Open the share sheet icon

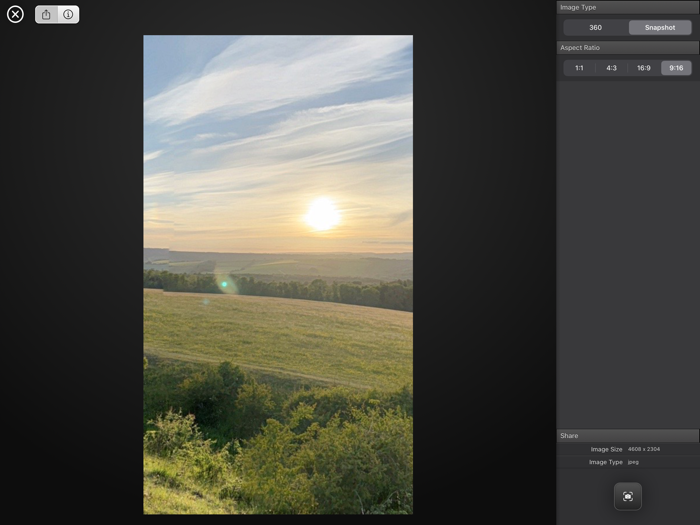click(46, 15)
